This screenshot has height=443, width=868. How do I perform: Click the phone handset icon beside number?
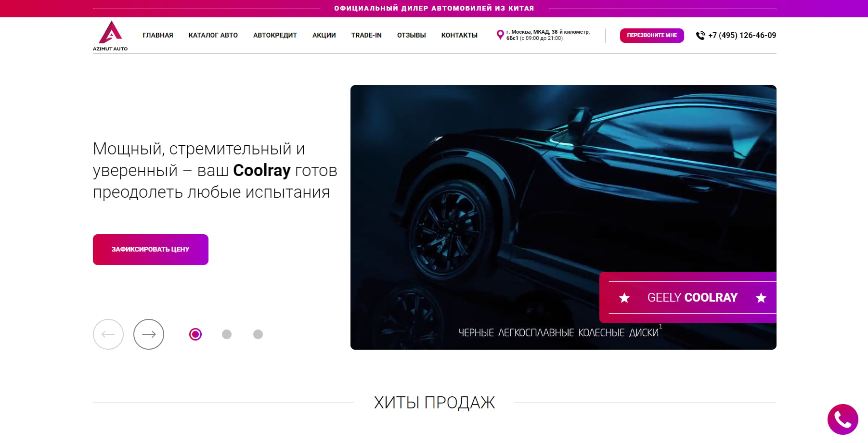click(x=700, y=35)
